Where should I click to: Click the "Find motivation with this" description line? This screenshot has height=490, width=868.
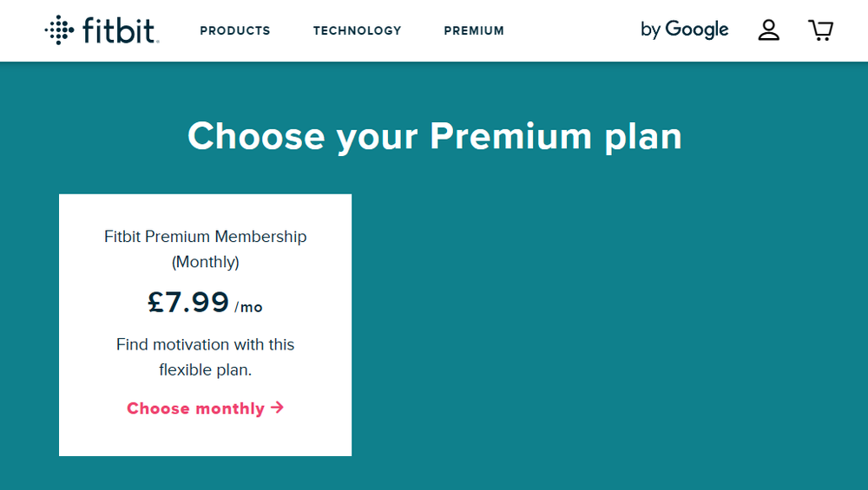pos(205,344)
